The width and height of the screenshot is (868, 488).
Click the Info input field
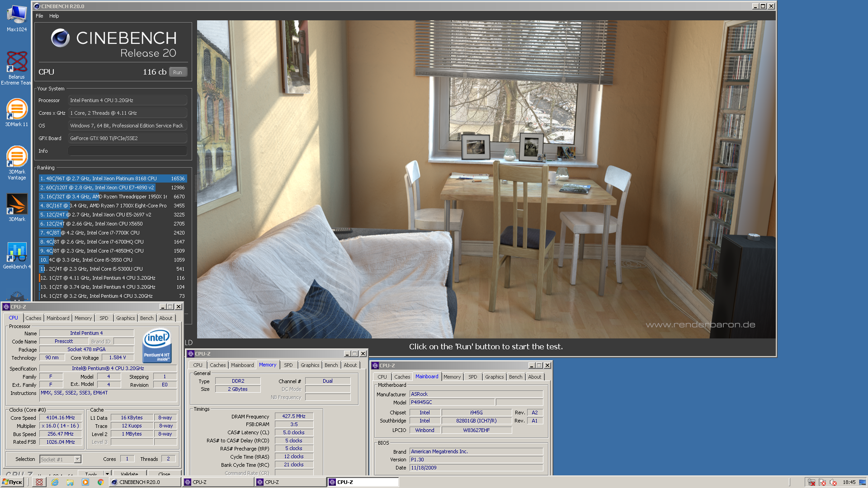pos(127,151)
